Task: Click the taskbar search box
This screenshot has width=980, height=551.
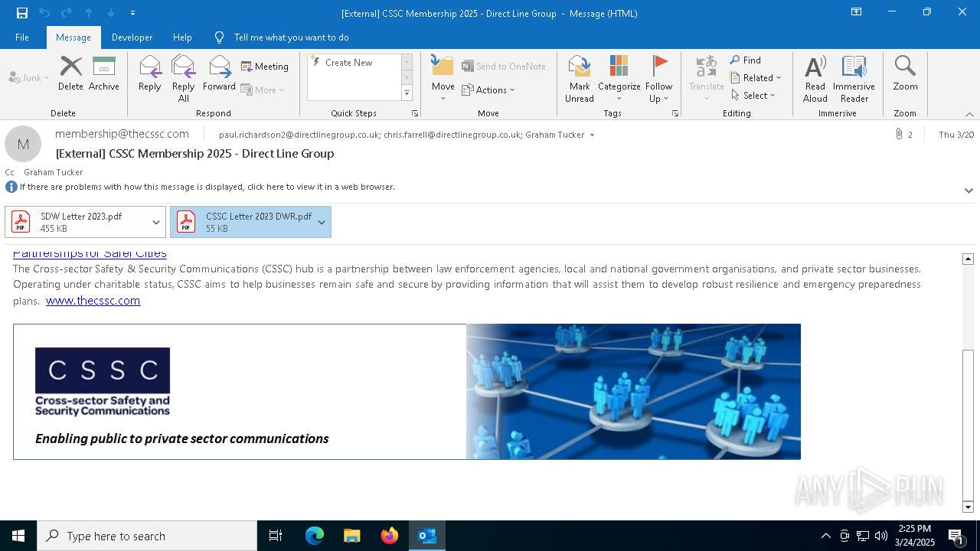Action: [147, 536]
